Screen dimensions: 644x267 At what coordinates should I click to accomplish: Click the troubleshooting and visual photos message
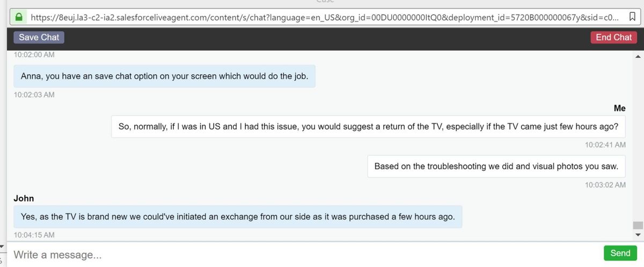click(x=496, y=167)
